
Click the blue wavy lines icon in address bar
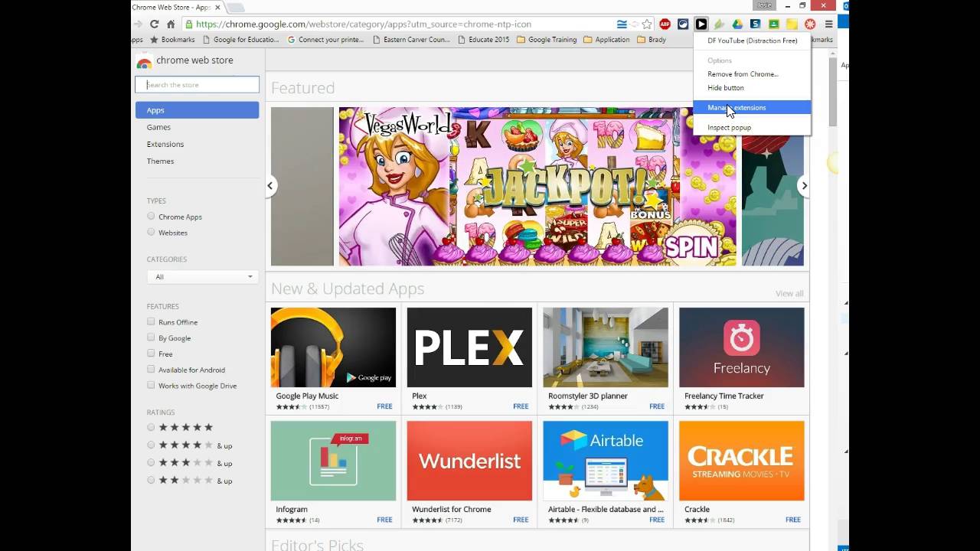coord(622,24)
